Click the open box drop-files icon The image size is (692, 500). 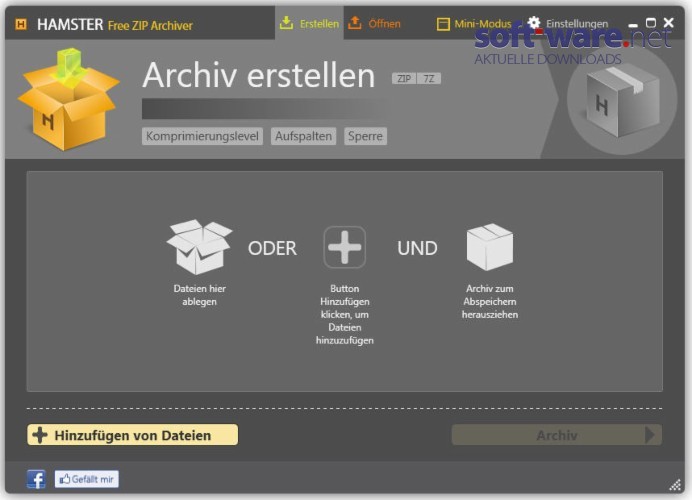pyautogui.click(x=199, y=247)
